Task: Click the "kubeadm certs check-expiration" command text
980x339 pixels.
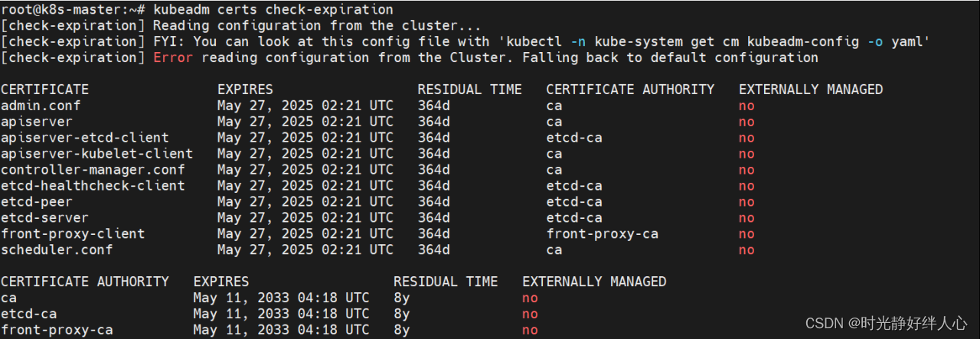Action: click(273, 10)
